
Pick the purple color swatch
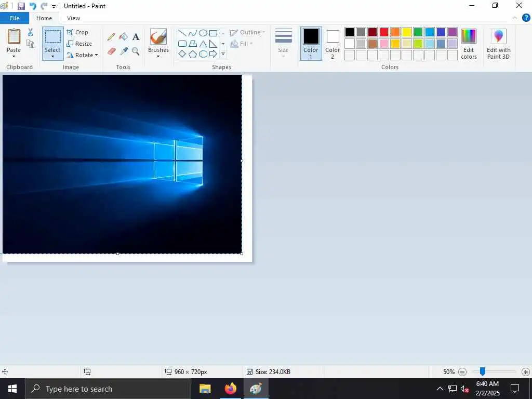tap(453, 32)
